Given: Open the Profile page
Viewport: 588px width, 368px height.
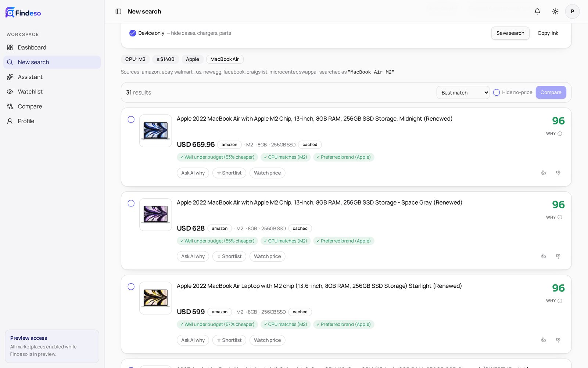Looking at the screenshot, I should coord(52,121).
